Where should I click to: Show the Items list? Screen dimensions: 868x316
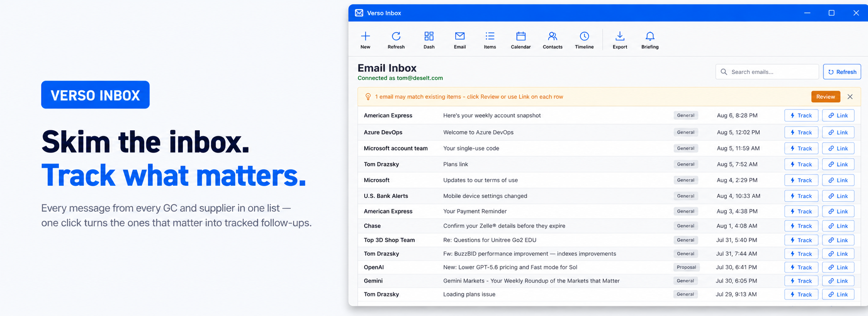point(490,40)
